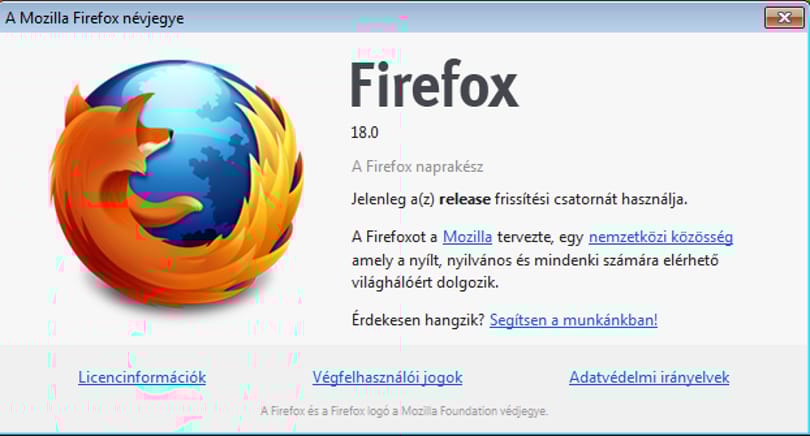Close the A Mozilla Firefox névjegye dialog
Image resolution: width=810 pixels, height=436 pixels.
[x=784, y=18]
